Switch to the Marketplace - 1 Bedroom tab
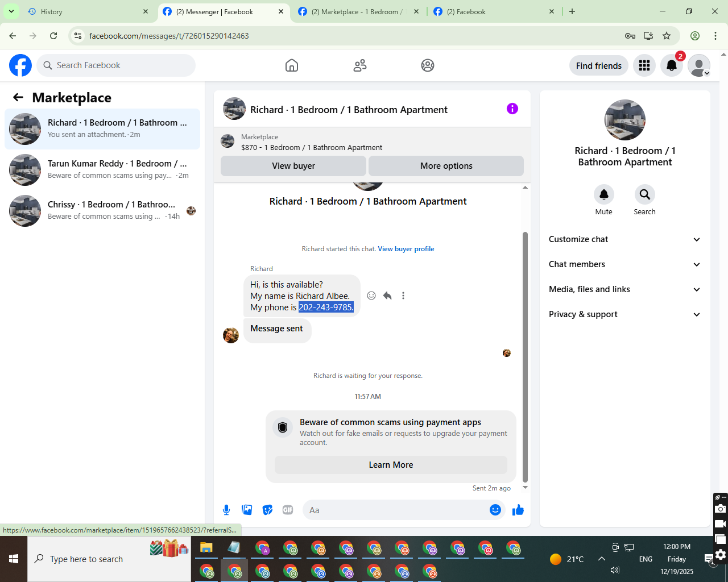The image size is (728, 582). tap(358, 11)
